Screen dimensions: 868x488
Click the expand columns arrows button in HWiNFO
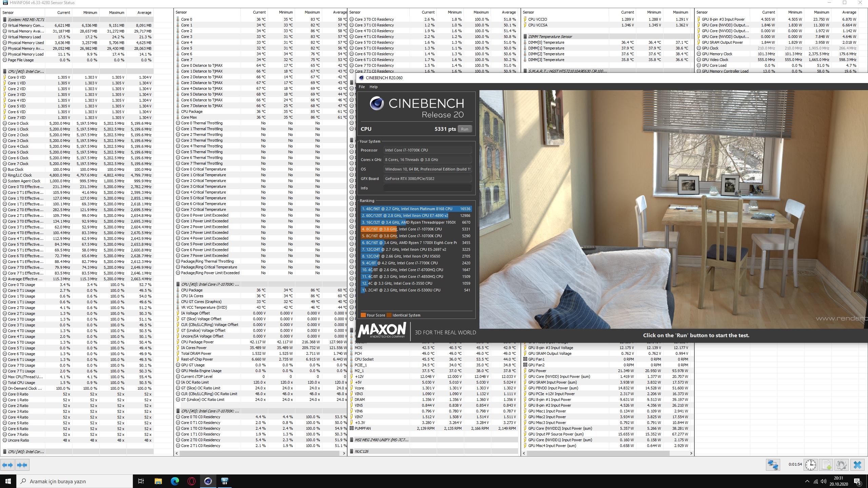(7, 465)
